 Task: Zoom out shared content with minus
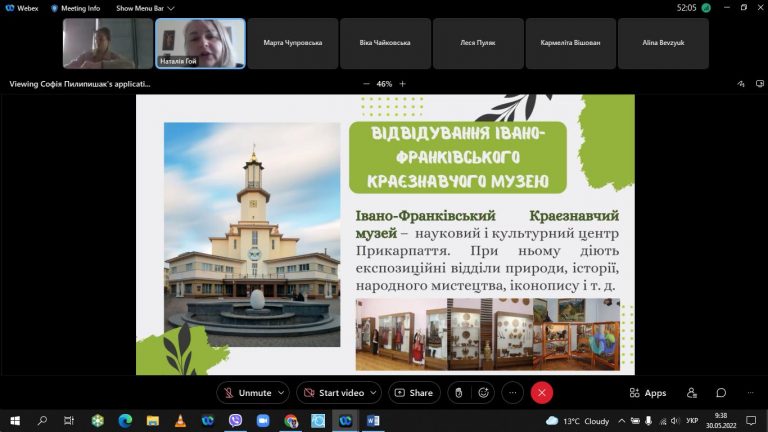366,84
